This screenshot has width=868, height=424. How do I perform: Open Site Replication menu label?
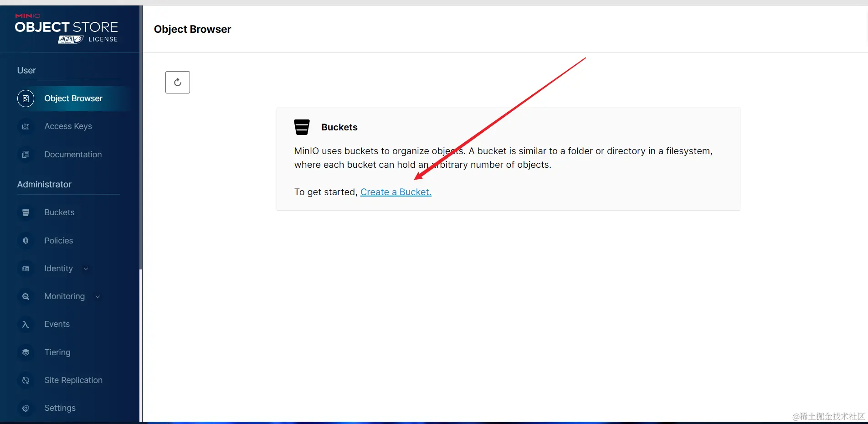[73, 380]
